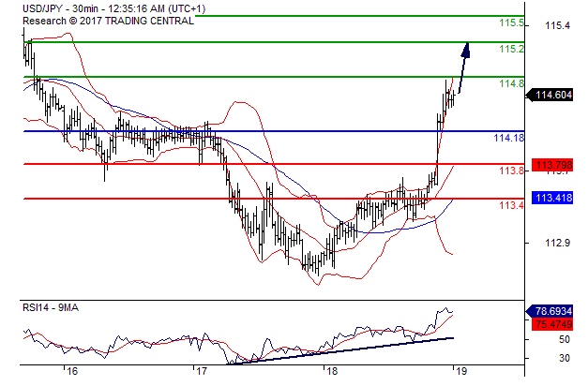The width and height of the screenshot is (588, 386).
Task: Click the 115.4 price axis value
Action: pos(558,25)
